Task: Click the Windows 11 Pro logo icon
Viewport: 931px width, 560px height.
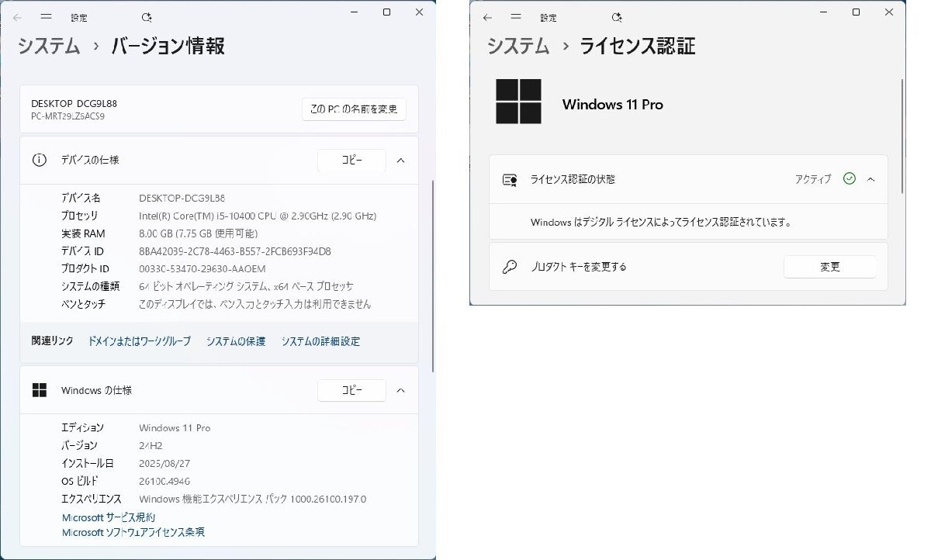Action: 518,102
